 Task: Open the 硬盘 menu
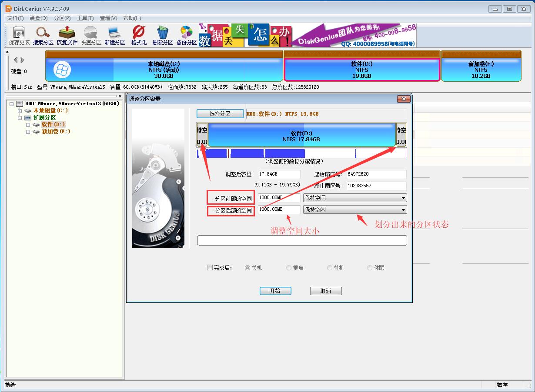(38, 18)
